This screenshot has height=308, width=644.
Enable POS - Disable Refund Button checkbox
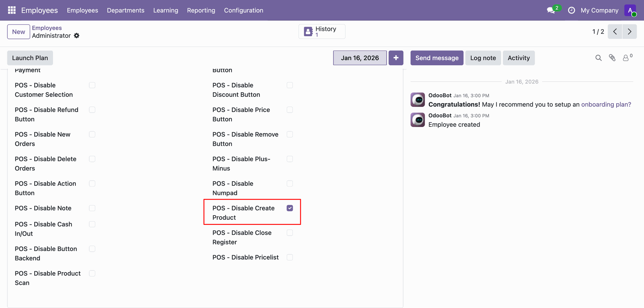[92, 110]
